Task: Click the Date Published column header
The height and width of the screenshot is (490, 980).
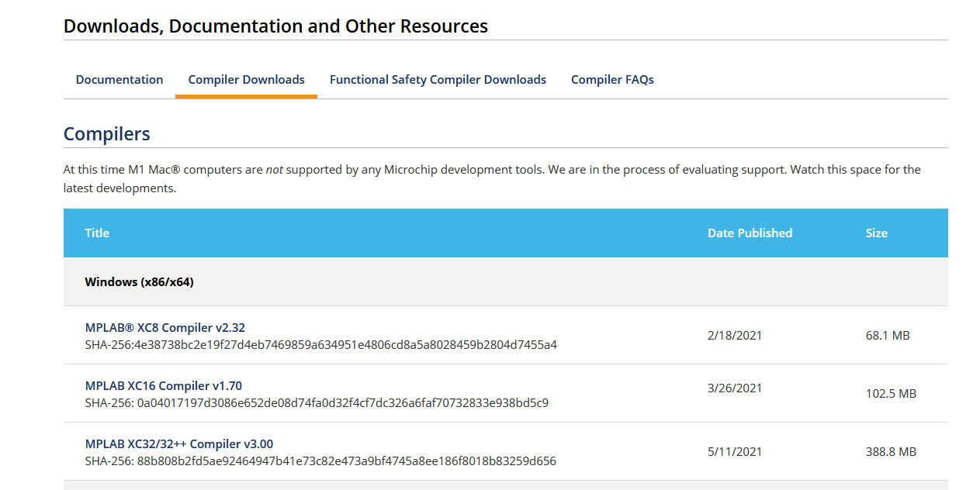Action: [x=750, y=233]
